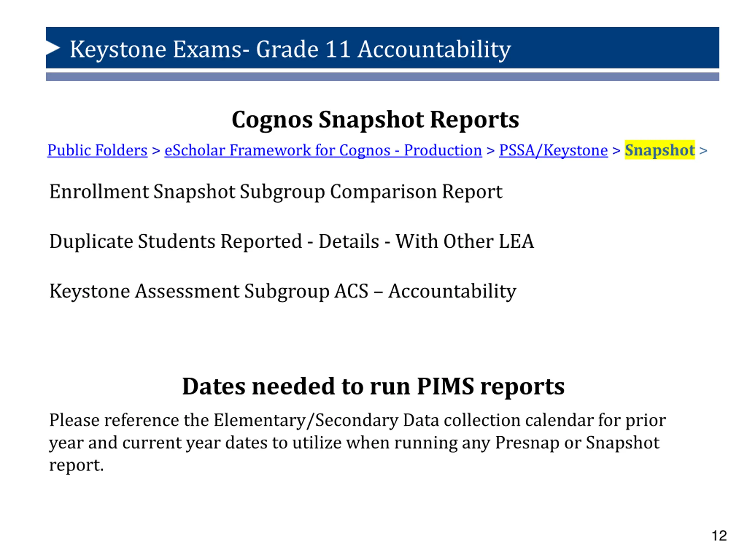The width and height of the screenshot is (747, 560).
Task: Click the Cognos Snapshot Reports heading
Action: click(375, 120)
